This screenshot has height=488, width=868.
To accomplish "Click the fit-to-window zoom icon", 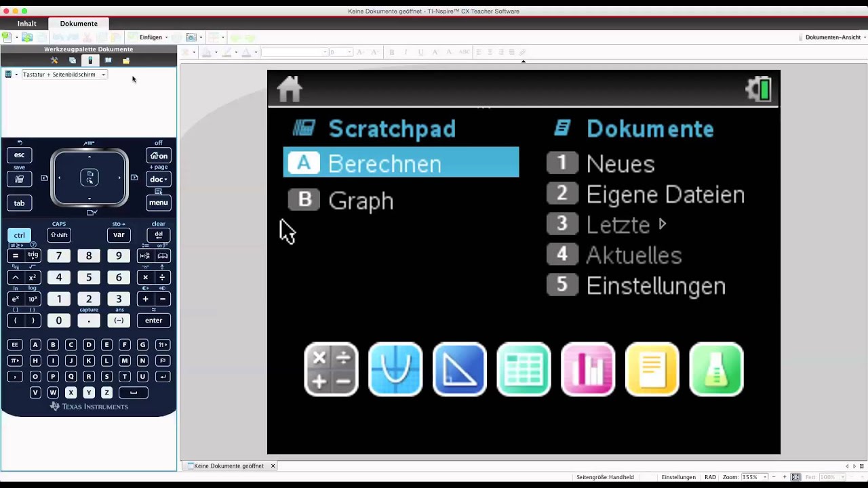I will pyautogui.click(x=795, y=477).
